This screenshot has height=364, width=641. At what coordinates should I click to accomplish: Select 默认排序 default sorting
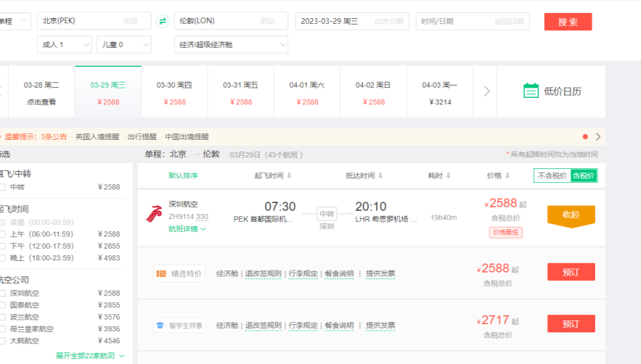point(183,175)
